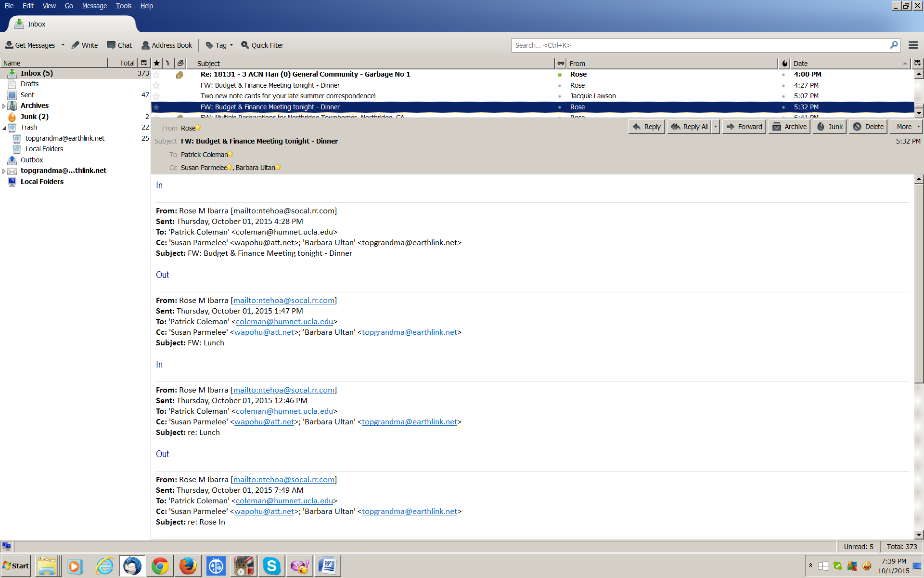Open Write new message
The width and height of the screenshot is (924, 578).
coord(85,45)
